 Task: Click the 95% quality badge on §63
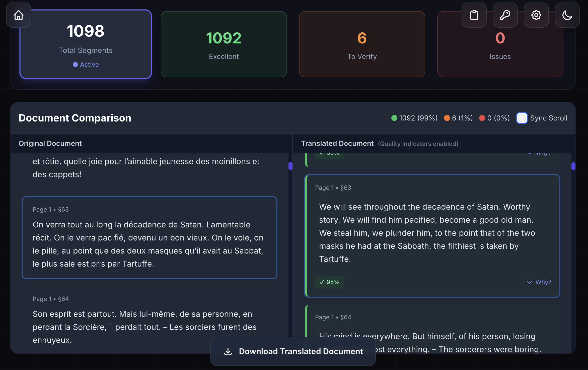point(329,282)
